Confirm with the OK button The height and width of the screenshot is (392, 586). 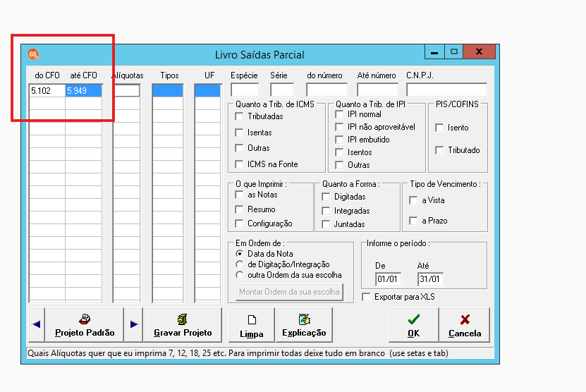pos(414,324)
